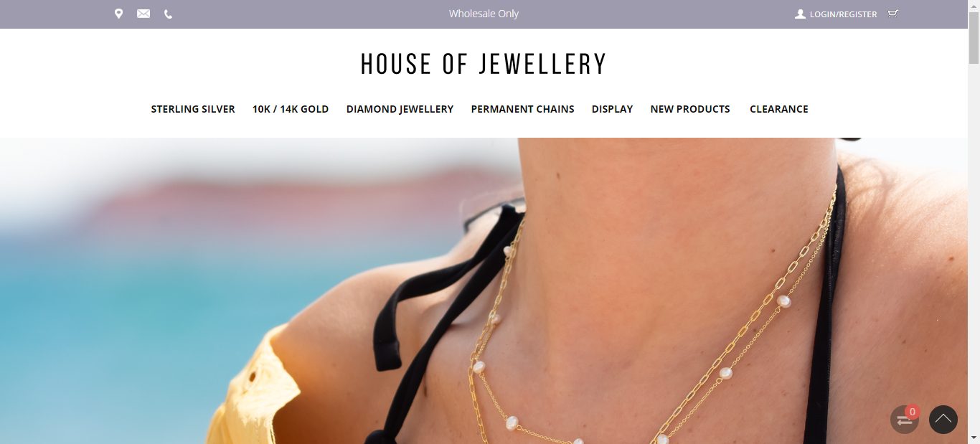Click the location pin icon
This screenshot has height=444, width=980.
coord(119,14)
